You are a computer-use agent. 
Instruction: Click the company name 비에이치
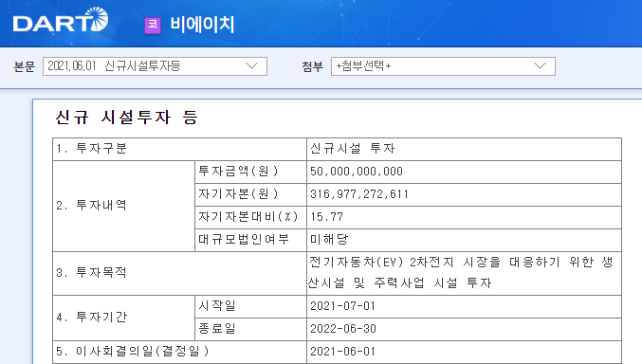click(202, 25)
